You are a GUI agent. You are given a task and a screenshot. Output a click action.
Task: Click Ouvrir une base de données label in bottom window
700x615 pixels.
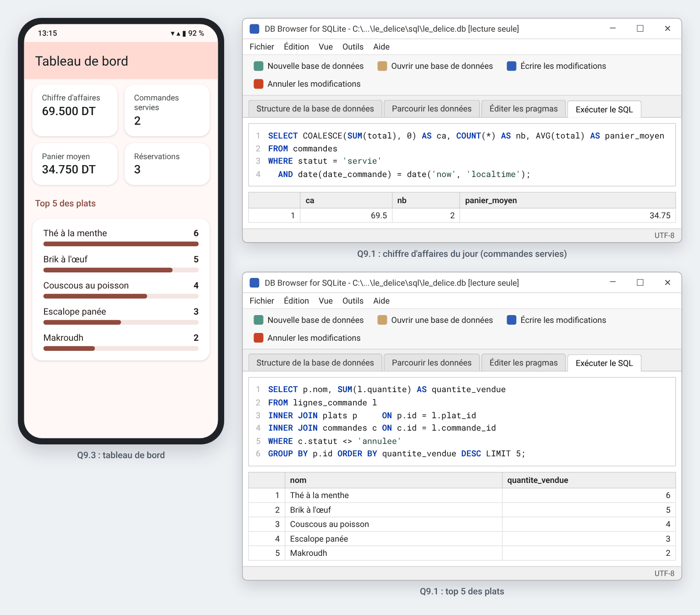[x=442, y=320]
